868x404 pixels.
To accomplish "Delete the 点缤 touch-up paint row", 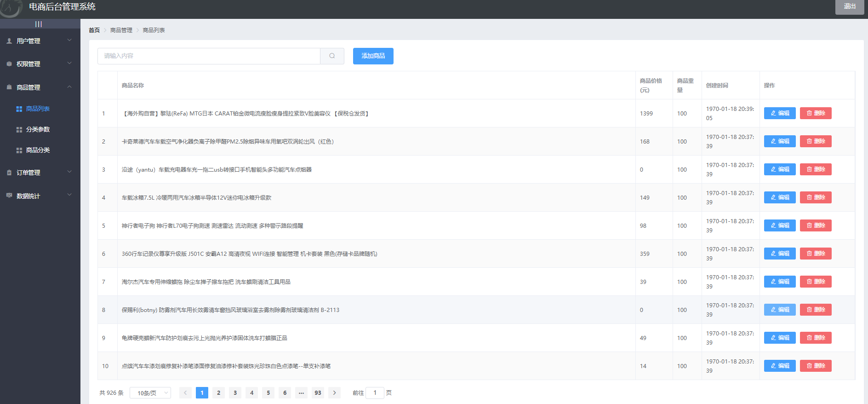I will [x=816, y=366].
